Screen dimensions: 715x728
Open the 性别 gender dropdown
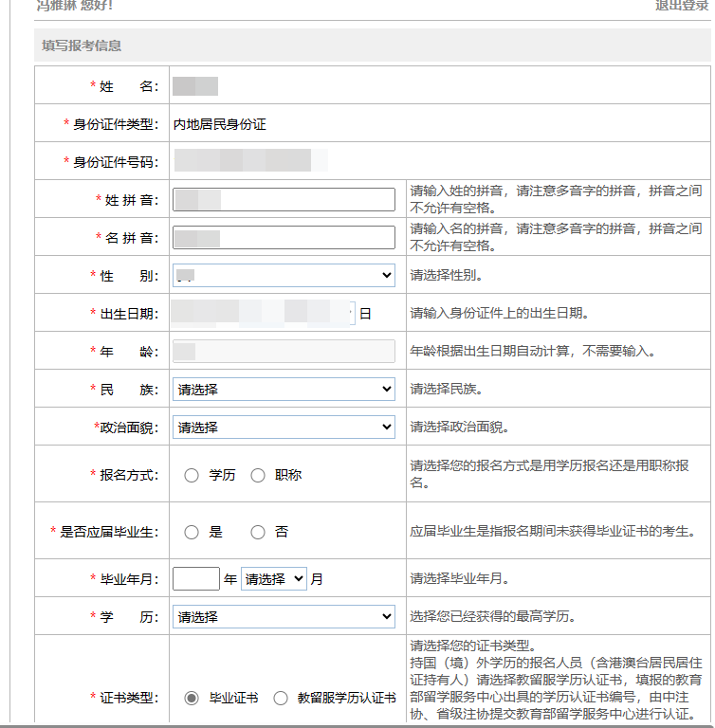[284, 275]
